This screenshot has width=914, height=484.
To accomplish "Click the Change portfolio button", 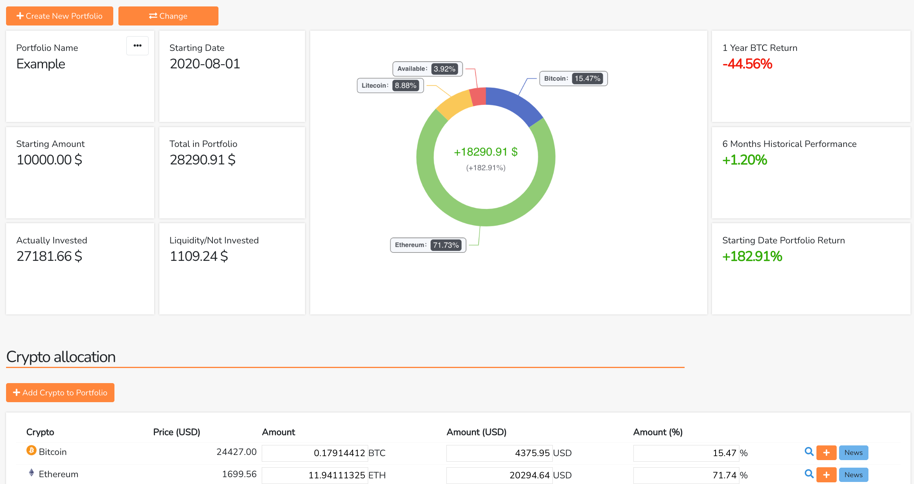I will pos(168,16).
